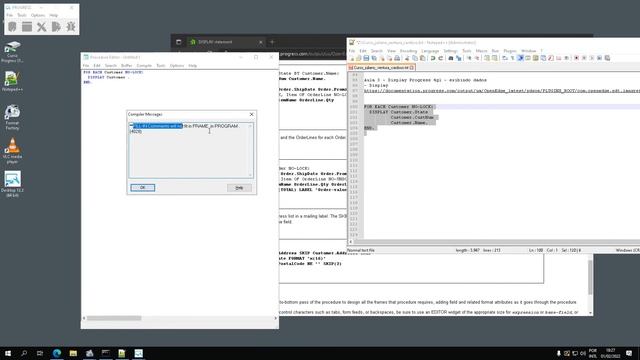Open Help menu in Procedure Editor
The width and height of the screenshot is (640, 360).
tap(193, 66)
